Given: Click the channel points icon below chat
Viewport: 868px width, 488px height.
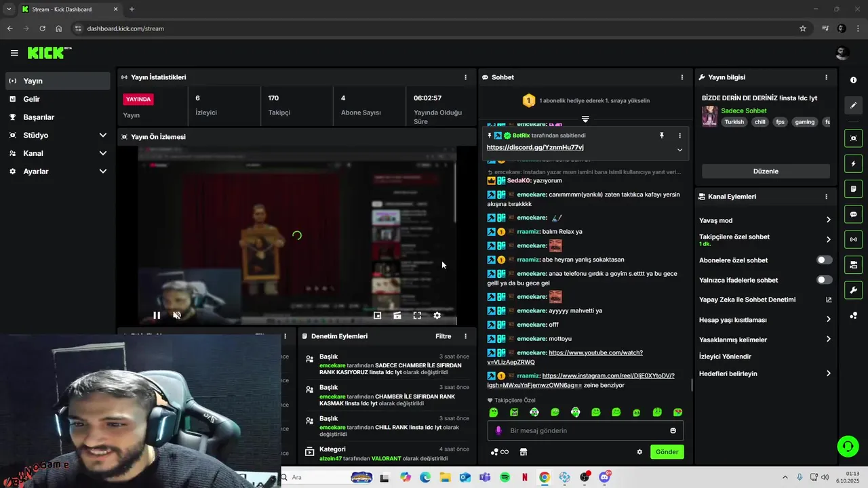Looking at the screenshot, I should (x=499, y=452).
